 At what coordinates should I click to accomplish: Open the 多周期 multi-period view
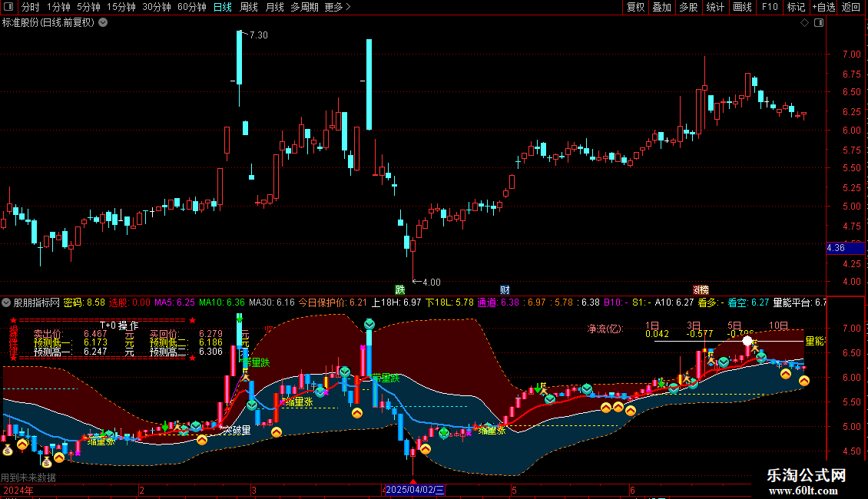pyautogui.click(x=304, y=7)
